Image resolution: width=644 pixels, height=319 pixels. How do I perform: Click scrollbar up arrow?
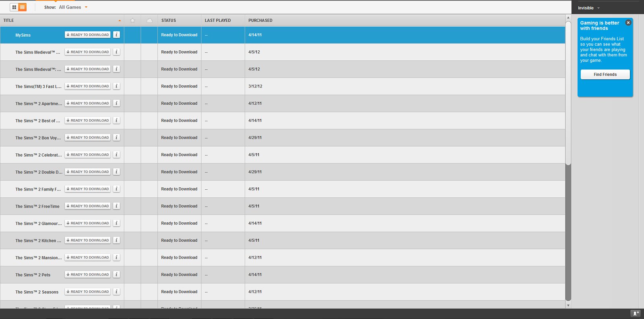click(568, 17)
